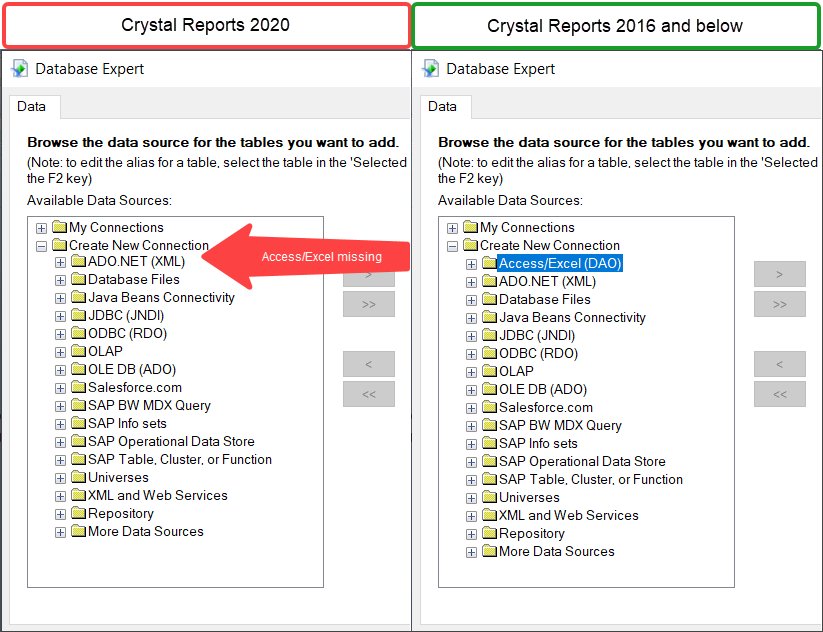Click the Create New Connection folder icon in the 2020 window
The image size is (823, 632).
click(60, 245)
